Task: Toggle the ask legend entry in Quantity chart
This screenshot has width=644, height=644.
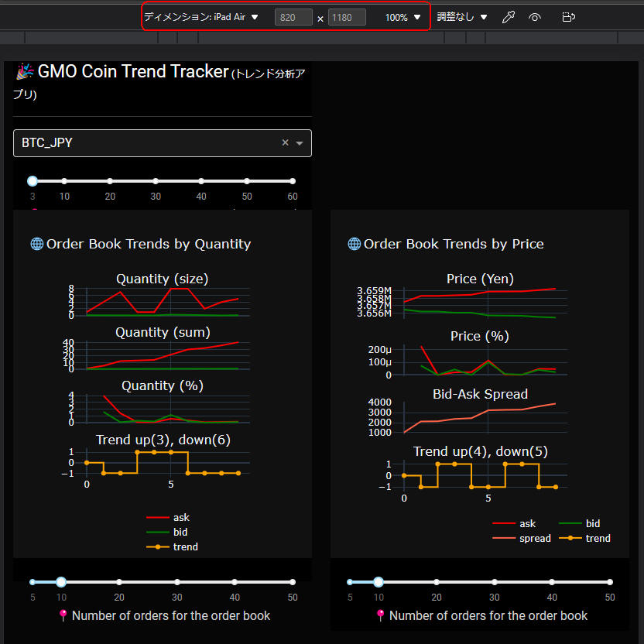Action: [x=168, y=518]
